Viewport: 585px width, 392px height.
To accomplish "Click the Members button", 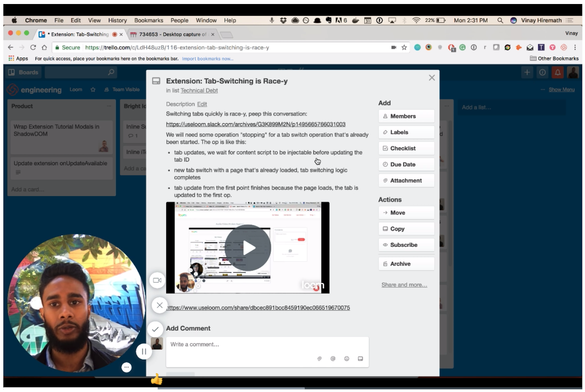I will tap(406, 116).
